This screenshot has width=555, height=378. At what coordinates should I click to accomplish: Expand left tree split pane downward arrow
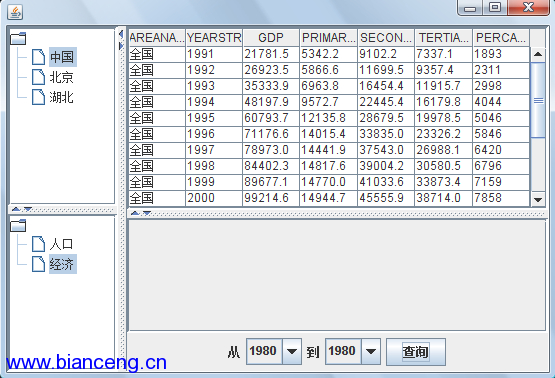(28, 210)
